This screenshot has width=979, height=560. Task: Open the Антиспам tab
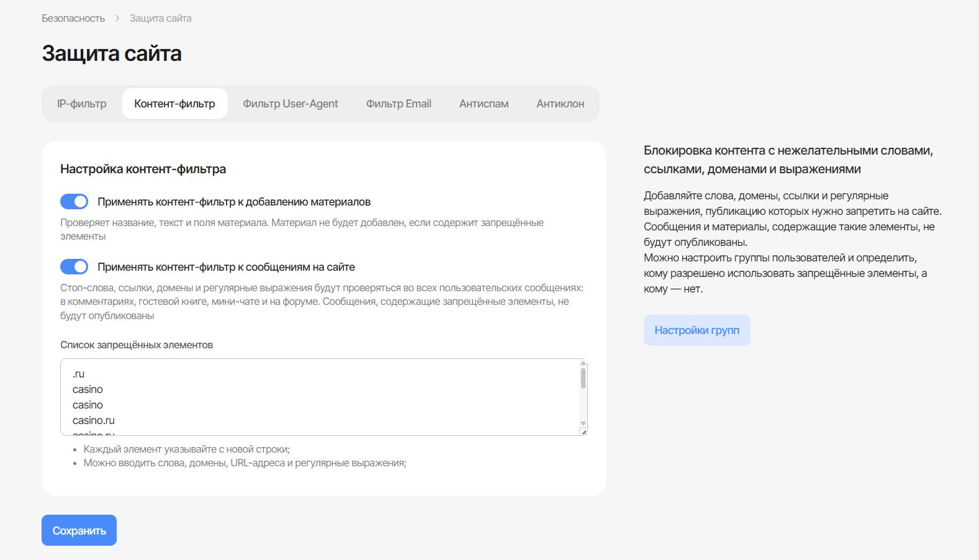[484, 104]
